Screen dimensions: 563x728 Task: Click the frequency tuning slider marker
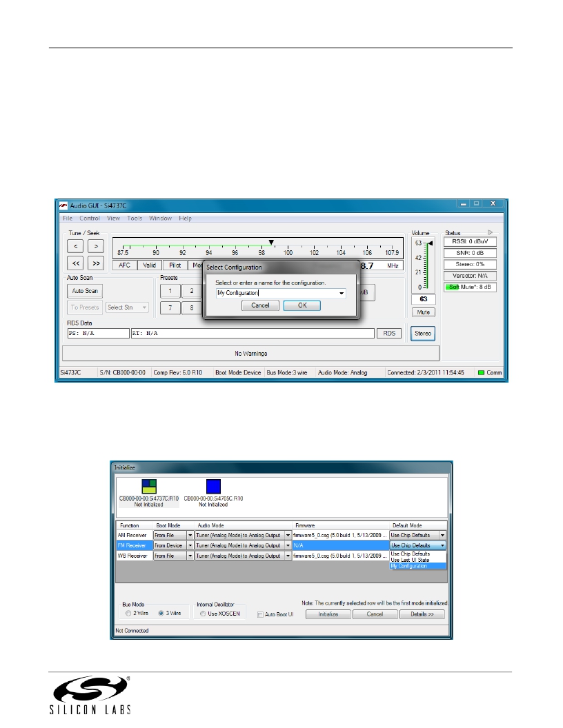coord(271,243)
